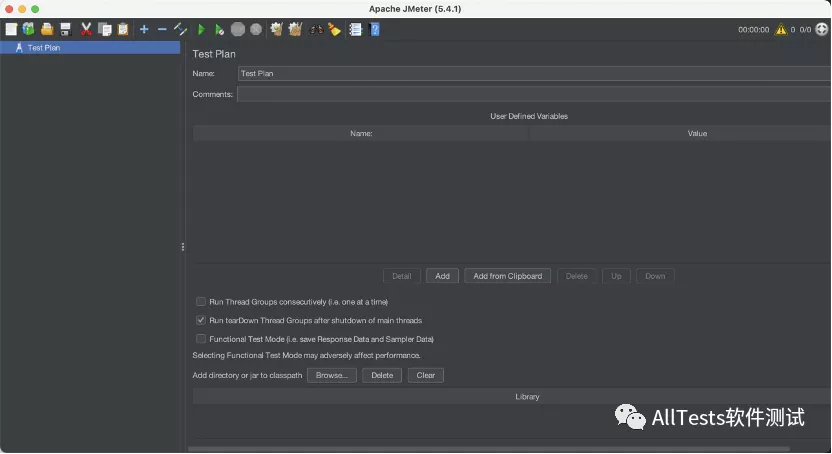The width and height of the screenshot is (832, 454).
Task: Stop the running test with Stop icon
Action: click(x=238, y=29)
